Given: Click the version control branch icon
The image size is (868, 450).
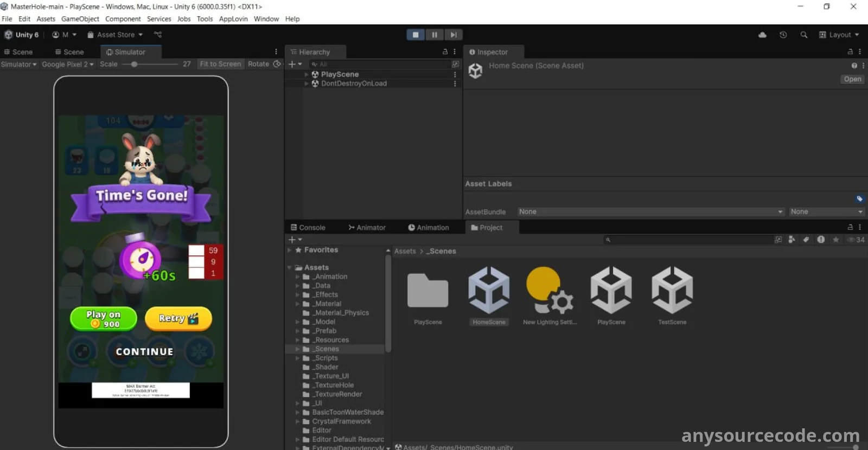Looking at the screenshot, I should pyautogui.click(x=158, y=35).
